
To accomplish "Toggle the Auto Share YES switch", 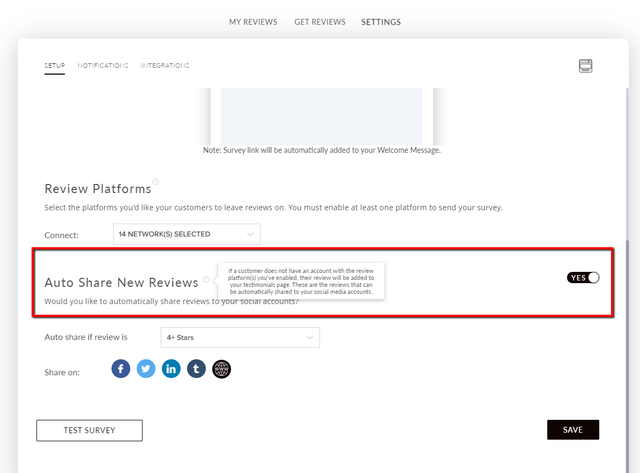I will point(583,278).
